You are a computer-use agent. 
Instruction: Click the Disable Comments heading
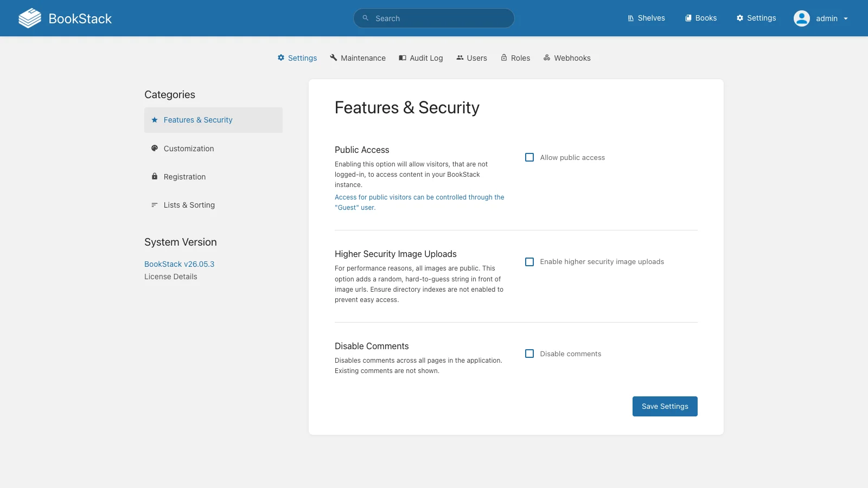point(372,346)
